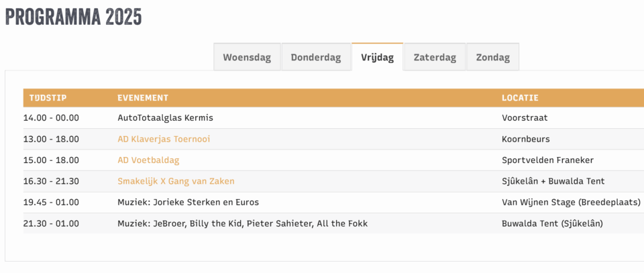
Task: Click the Evenement column header
Action: coord(143,98)
